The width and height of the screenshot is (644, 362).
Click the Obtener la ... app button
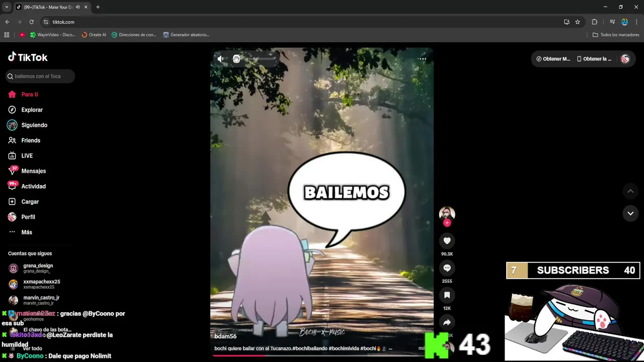pyautogui.click(x=594, y=59)
